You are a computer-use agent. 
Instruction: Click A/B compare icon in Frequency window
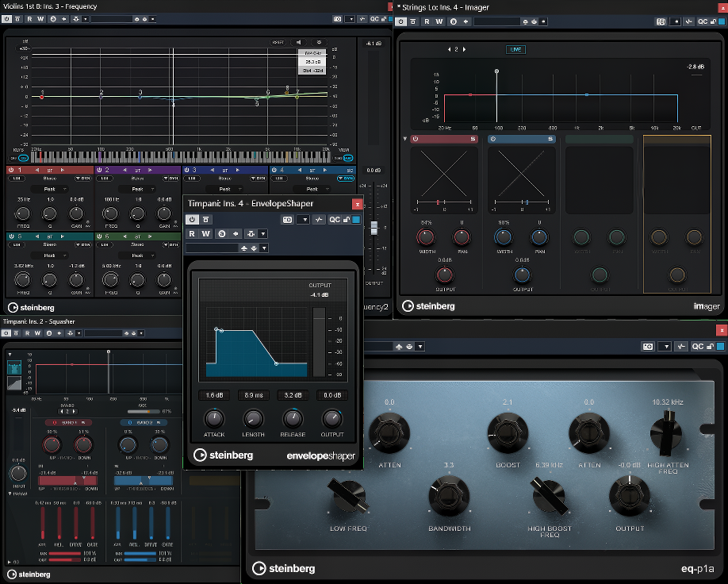click(x=53, y=19)
